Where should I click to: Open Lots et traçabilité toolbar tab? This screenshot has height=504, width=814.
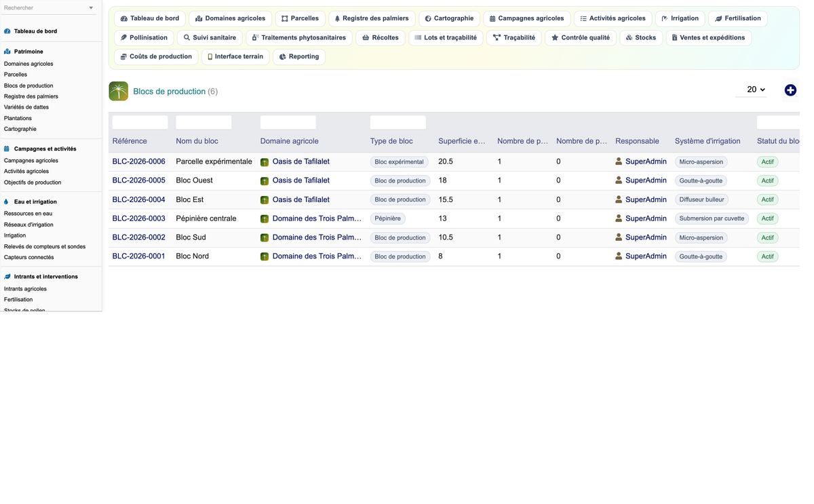point(446,37)
